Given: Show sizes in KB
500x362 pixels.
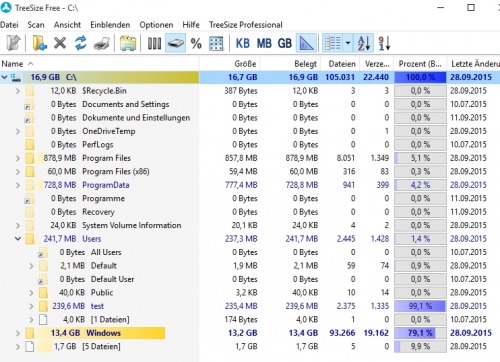Looking at the screenshot, I should coord(243,43).
